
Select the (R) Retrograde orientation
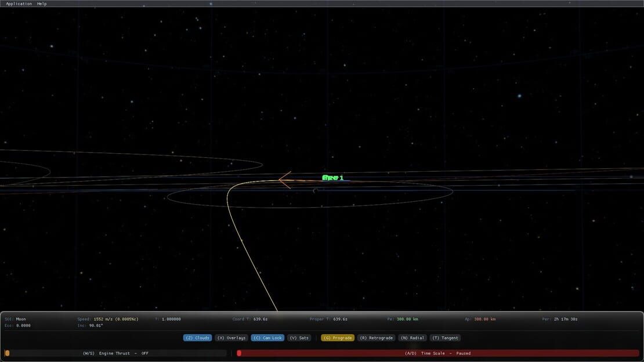376,338
